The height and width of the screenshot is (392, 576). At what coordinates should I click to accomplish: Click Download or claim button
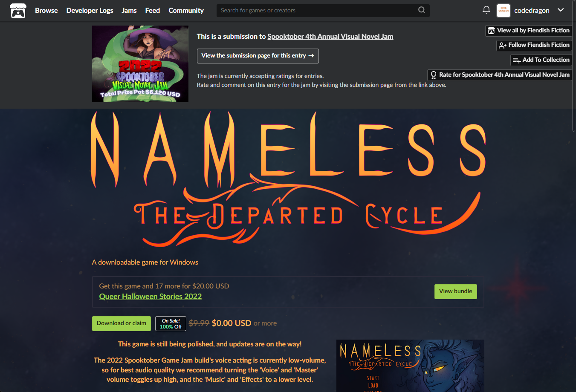tap(122, 323)
